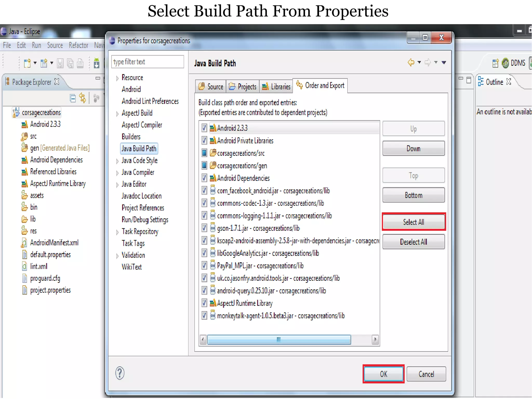Viewport: 532px width, 399px height.
Task: Expand the Java Code Style node
Action: [x=117, y=161]
